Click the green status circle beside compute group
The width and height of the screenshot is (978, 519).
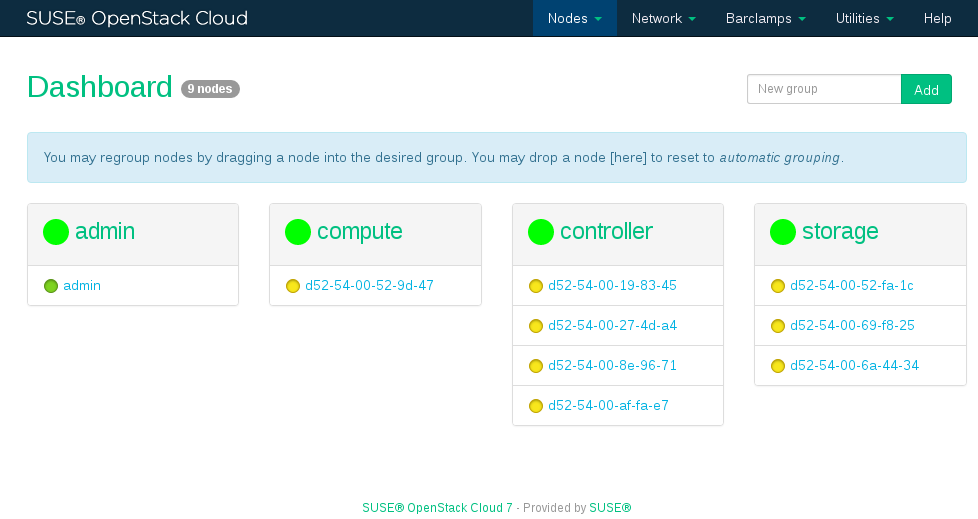(x=298, y=232)
